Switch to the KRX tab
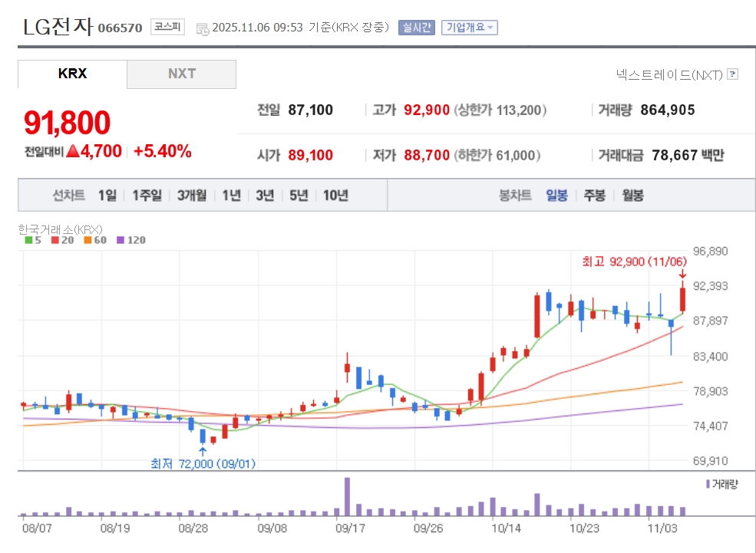 click(x=72, y=74)
